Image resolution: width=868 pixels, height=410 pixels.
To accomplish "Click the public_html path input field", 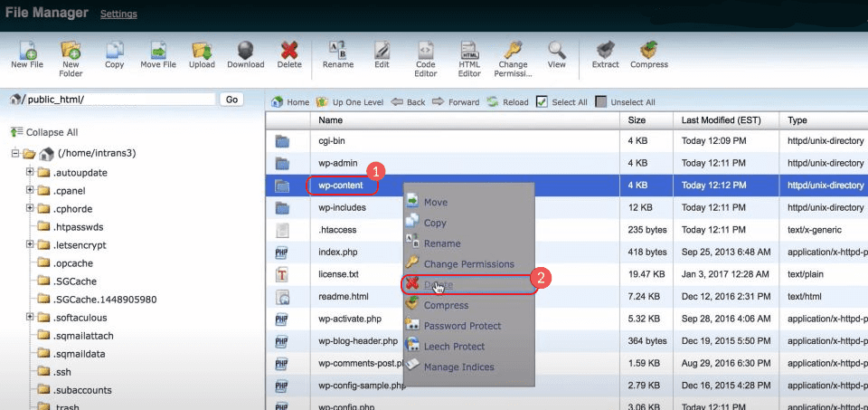I will click(x=118, y=100).
